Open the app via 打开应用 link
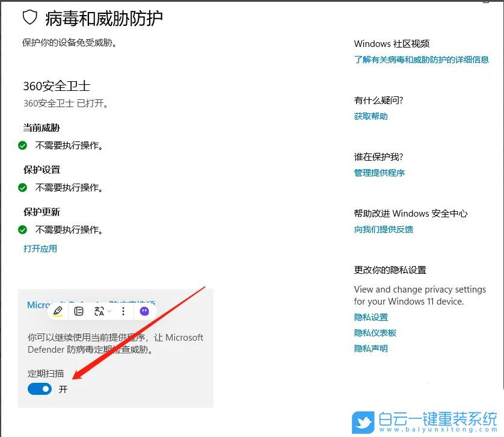The image size is (504, 437). tap(40, 248)
